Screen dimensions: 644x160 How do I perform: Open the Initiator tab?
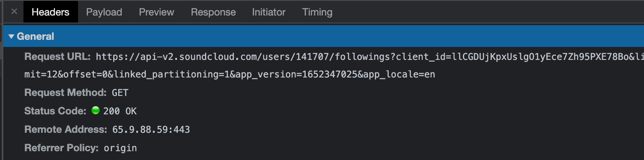(x=269, y=12)
